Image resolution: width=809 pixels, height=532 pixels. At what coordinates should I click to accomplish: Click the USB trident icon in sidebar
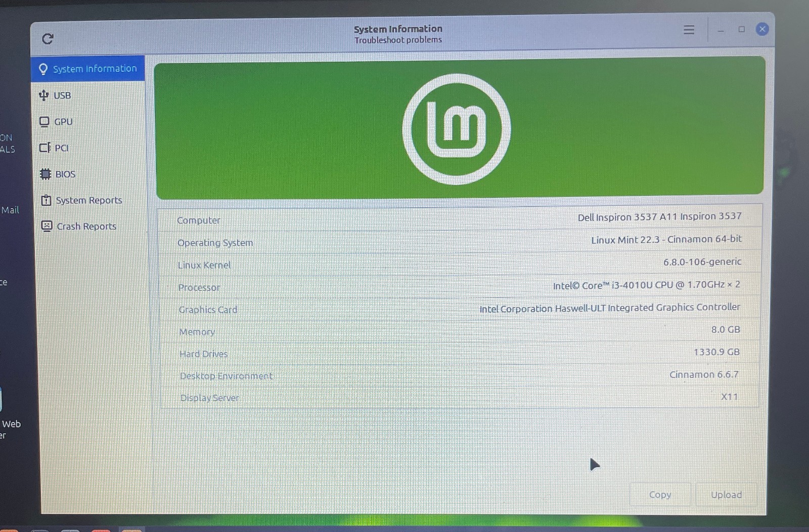coord(44,95)
